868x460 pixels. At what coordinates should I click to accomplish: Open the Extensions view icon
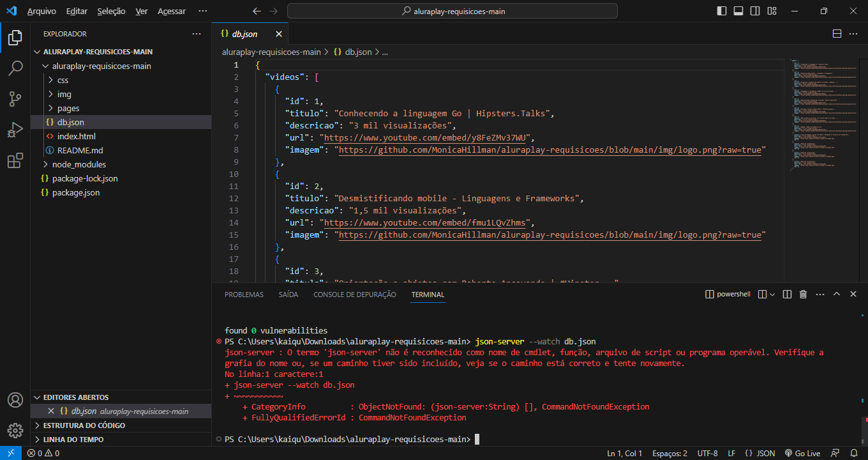pyautogui.click(x=15, y=160)
